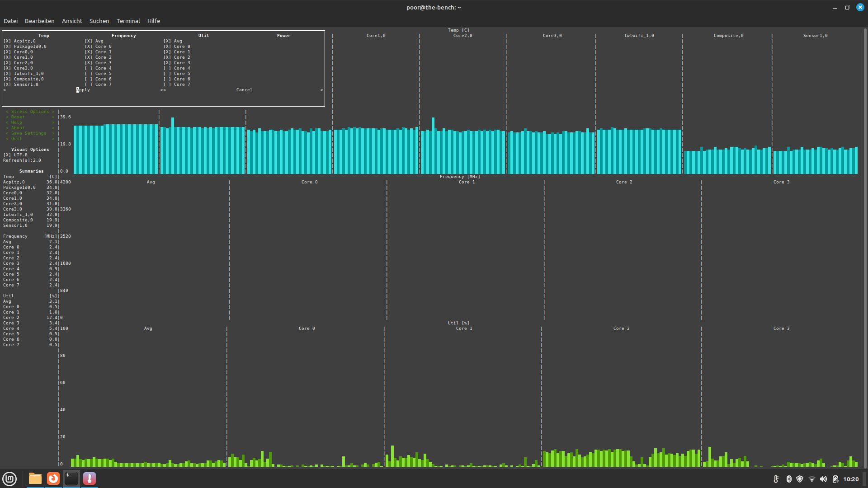
Task: Open the Wi-Fi network tray icon
Action: [812, 479]
